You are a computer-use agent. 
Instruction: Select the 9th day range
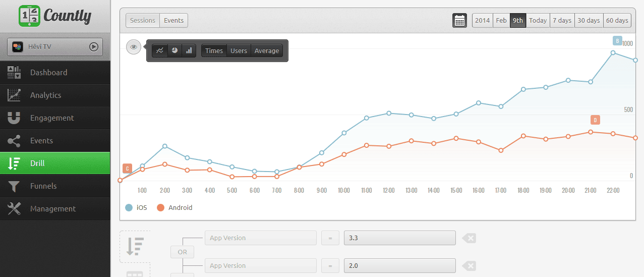tap(518, 21)
